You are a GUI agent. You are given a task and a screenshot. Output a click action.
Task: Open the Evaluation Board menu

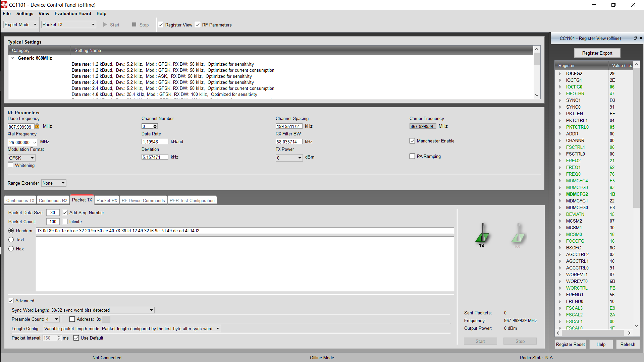[x=73, y=13]
